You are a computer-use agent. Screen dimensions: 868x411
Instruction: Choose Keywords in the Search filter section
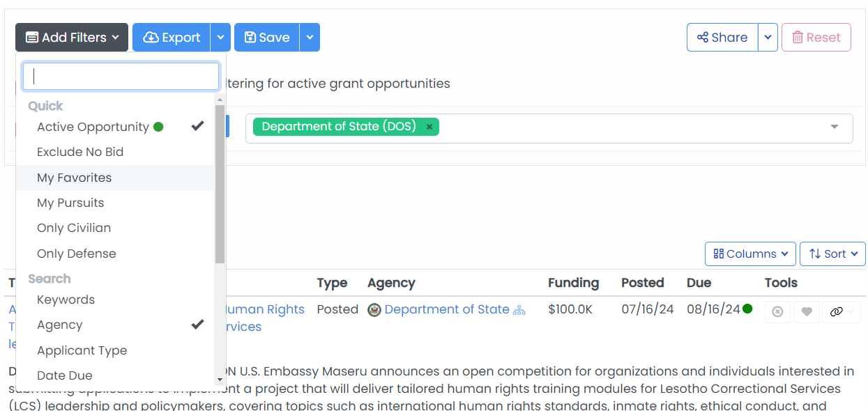click(x=66, y=300)
